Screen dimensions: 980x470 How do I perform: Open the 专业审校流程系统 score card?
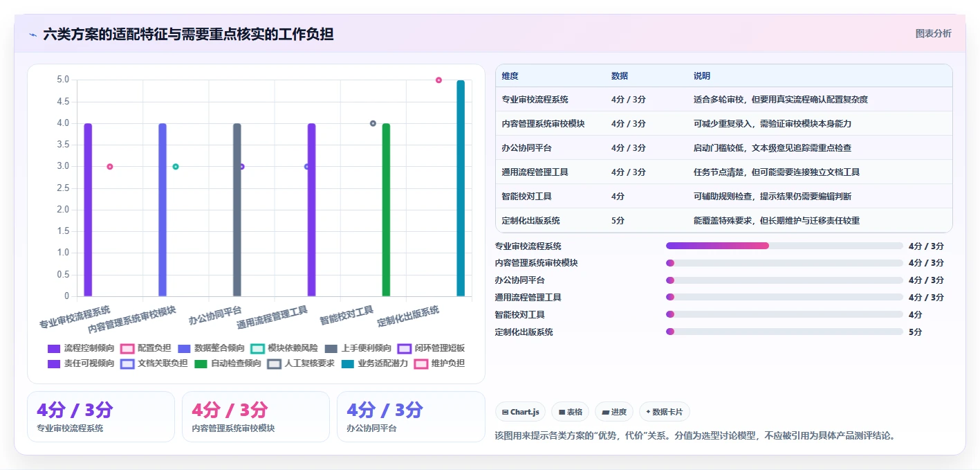(101, 417)
